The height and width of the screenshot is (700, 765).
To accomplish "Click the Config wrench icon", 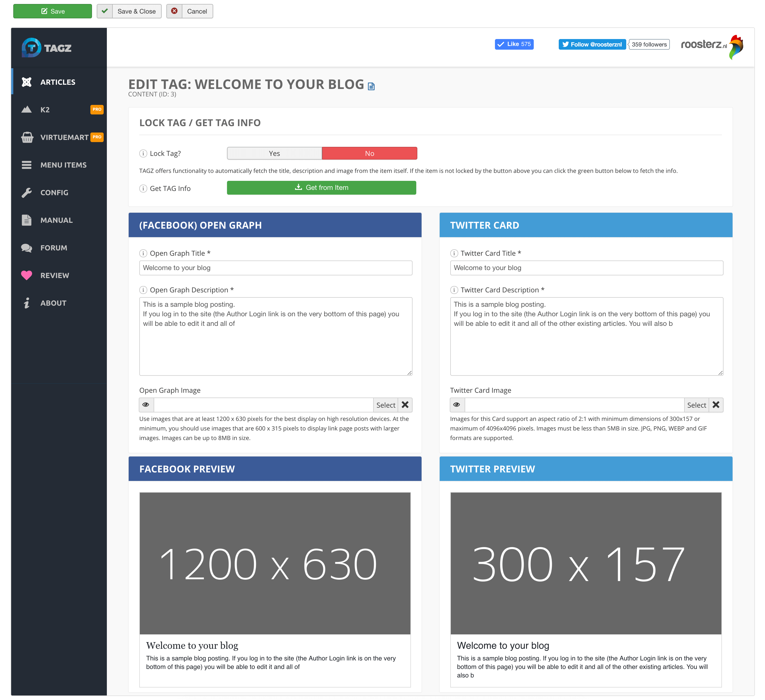I will pos(27,193).
